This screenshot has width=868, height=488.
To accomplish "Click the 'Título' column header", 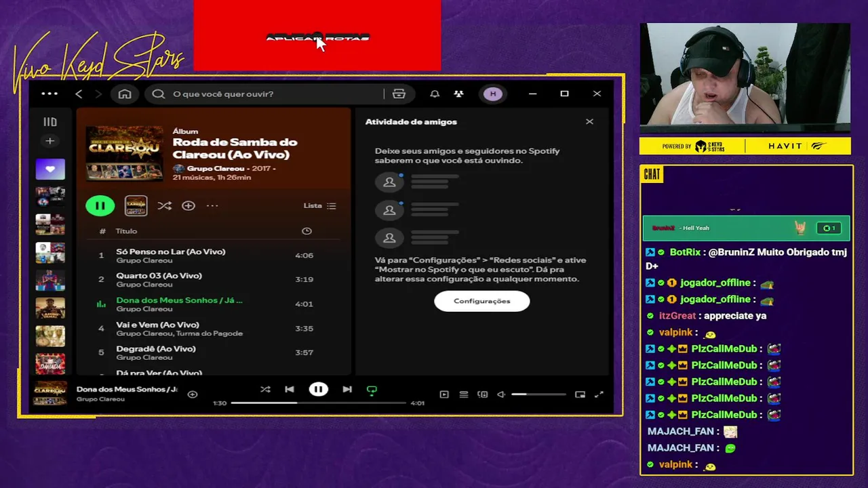I will pos(126,231).
